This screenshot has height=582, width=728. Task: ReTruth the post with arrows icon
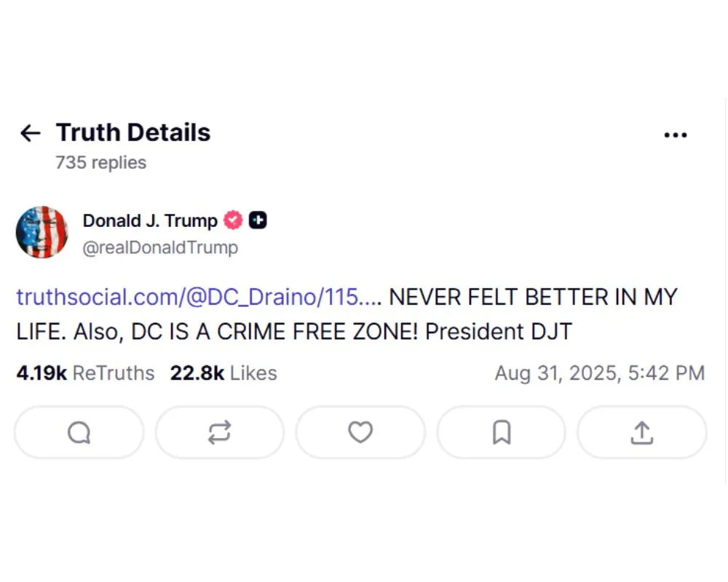point(219,433)
